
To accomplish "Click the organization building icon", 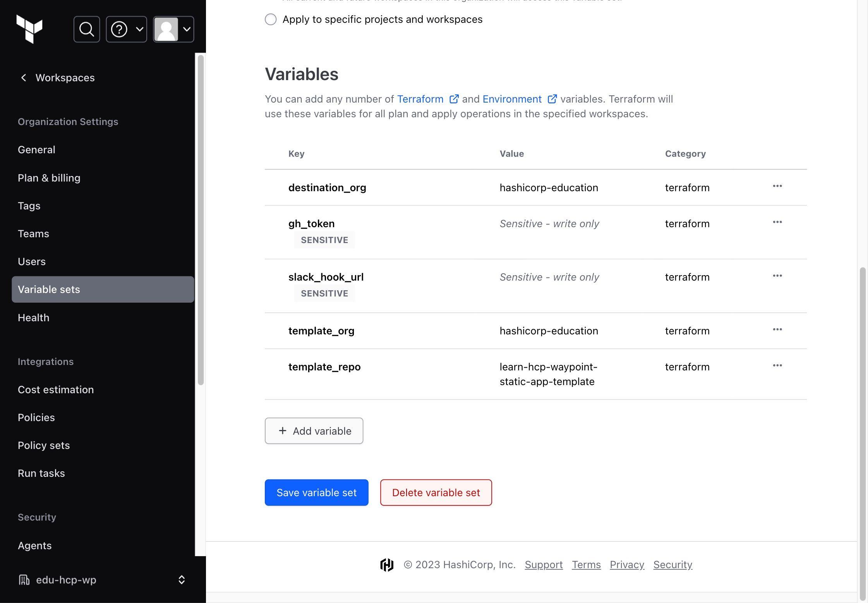I will (24, 580).
